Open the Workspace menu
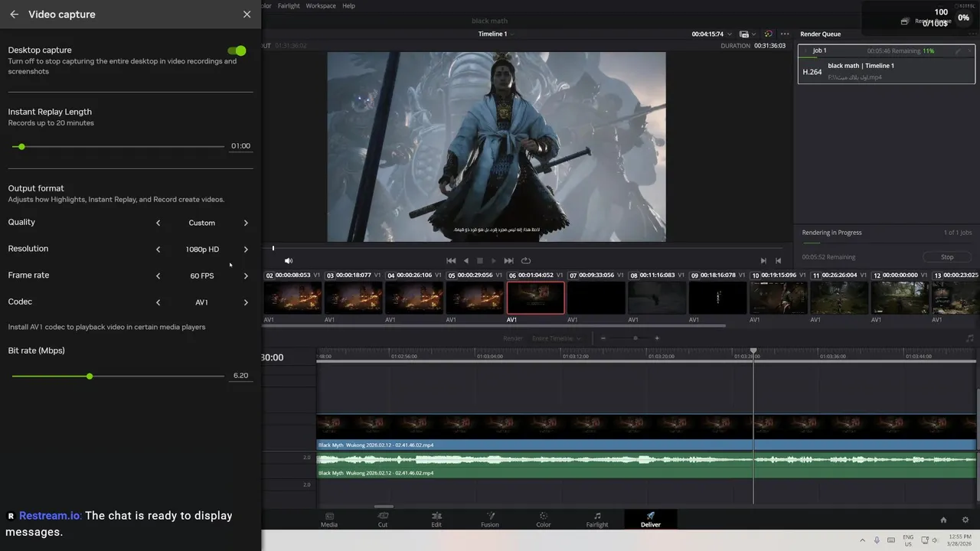Viewport: 980px width, 551px height. pyautogui.click(x=321, y=5)
